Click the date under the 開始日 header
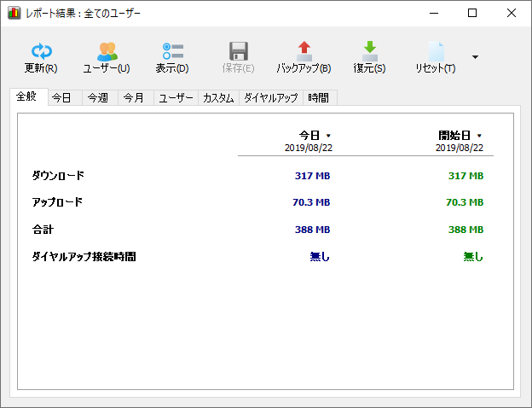Screen dimensions: 532x408 point(460,148)
